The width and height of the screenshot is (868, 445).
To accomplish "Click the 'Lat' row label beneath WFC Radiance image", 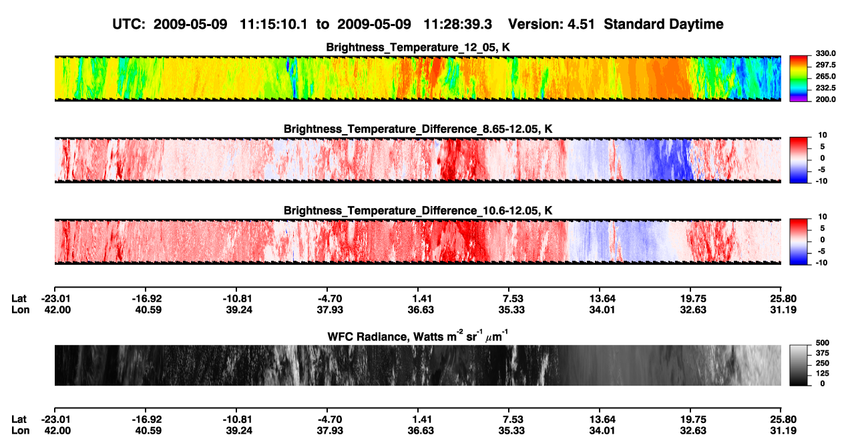I will 19,419.
